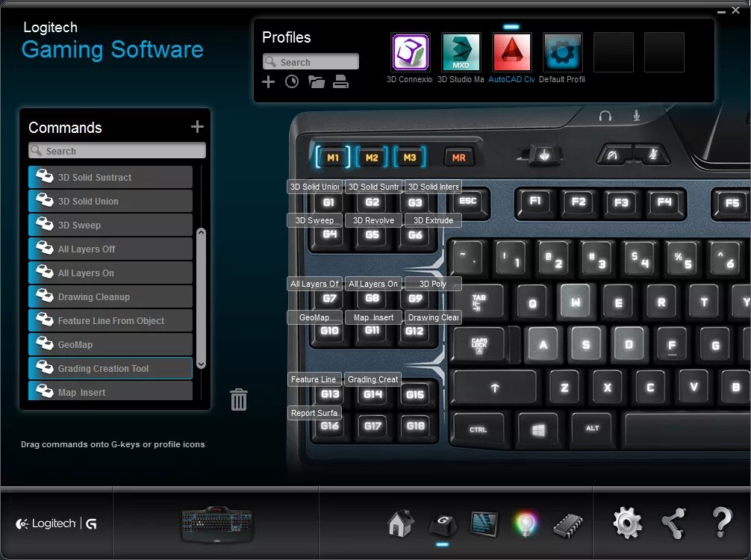Create a new profile with the plus icon
The image size is (751, 560).
pos(268,82)
